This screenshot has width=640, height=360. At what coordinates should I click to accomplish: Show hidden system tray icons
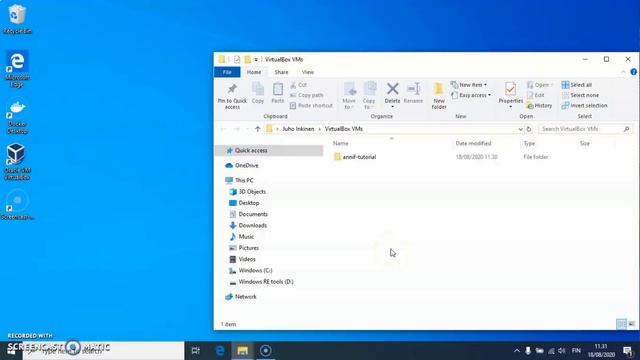(x=517, y=351)
